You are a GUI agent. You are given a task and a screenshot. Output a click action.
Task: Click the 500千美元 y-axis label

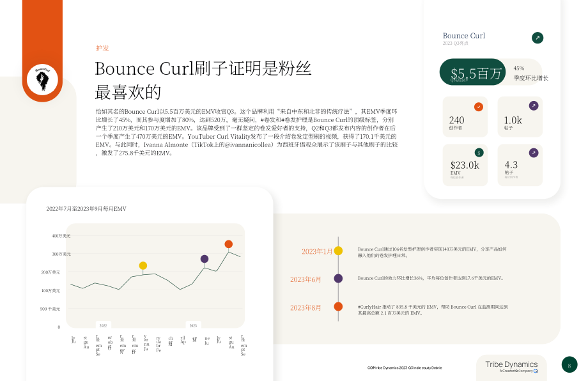click(x=50, y=309)
